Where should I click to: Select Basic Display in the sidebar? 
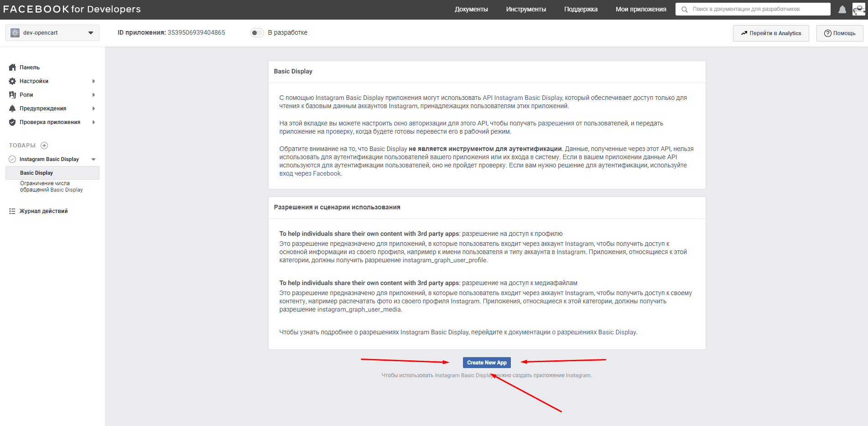point(52,173)
